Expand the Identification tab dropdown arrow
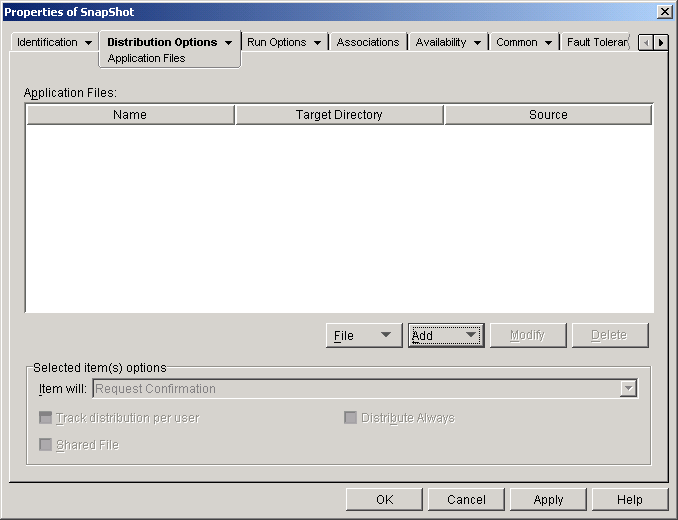The image size is (678, 520). coord(88,43)
